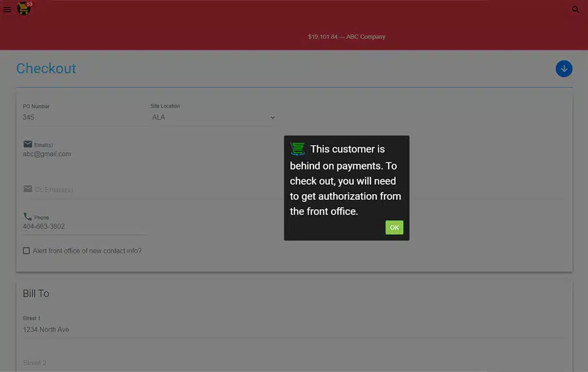Click the envelope icon beside Email(s)
The width and height of the screenshot is (588, 372).
coord(28,144)
